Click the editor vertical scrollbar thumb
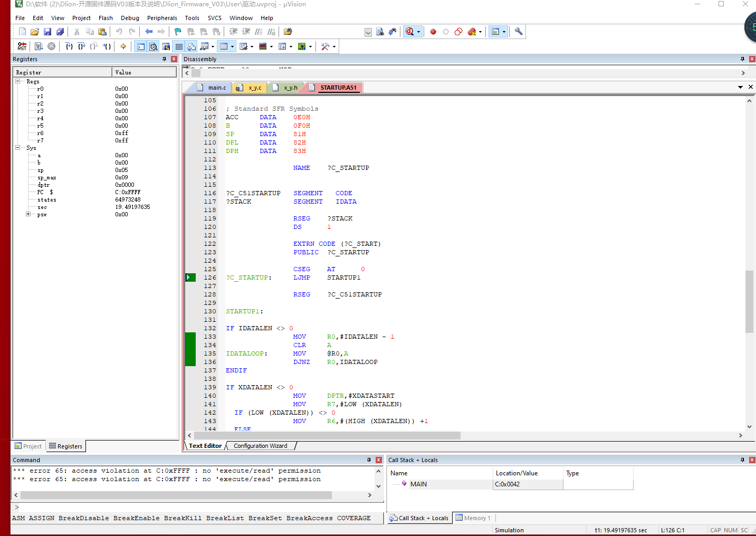 [x=749, y=301]
